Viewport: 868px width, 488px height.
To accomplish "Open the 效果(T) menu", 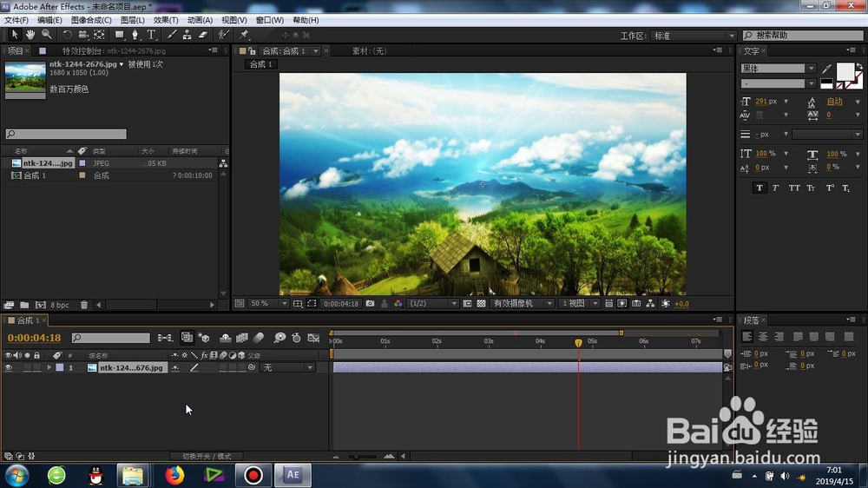I will click(x=166, y=20).
